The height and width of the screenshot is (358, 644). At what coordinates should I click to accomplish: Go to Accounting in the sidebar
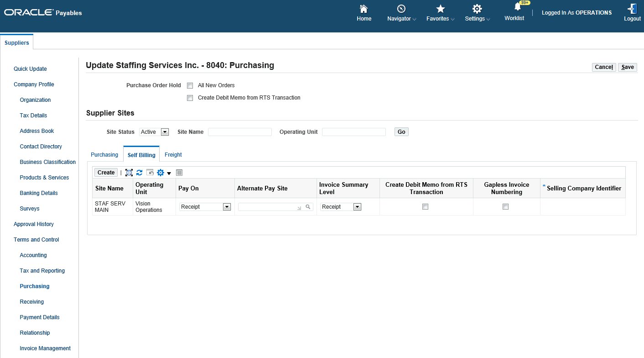click(33, 255)
